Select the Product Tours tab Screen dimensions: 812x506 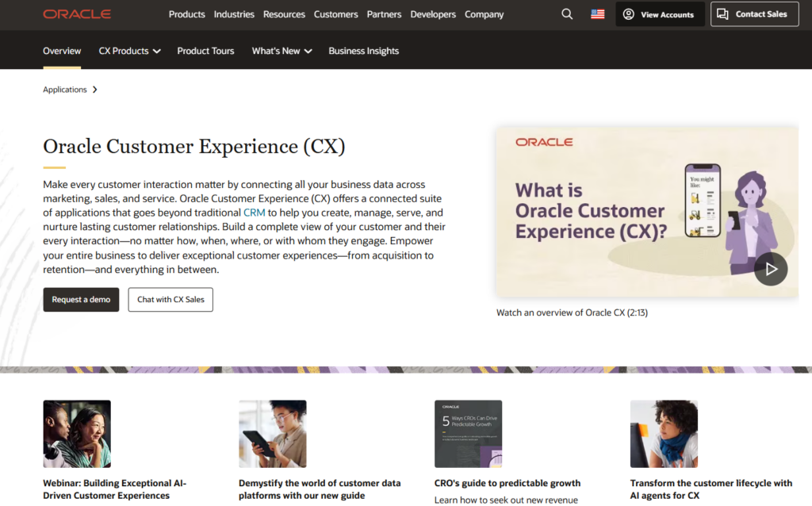point(205,51)
